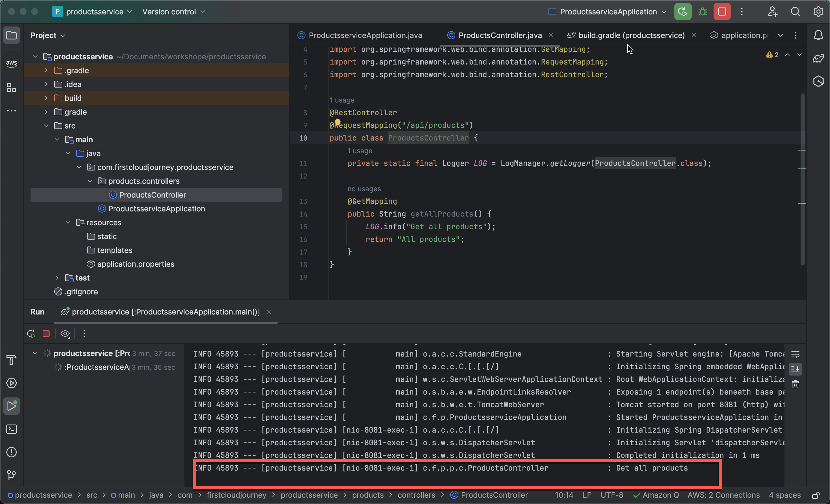Open the productsservice project dropdown
Viewport: 830px width, 504px height.
92,12
